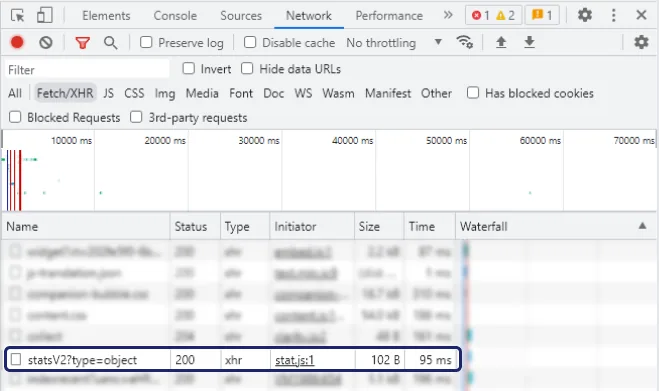Check the 3rd-party requests checkbox

(136, 117)
